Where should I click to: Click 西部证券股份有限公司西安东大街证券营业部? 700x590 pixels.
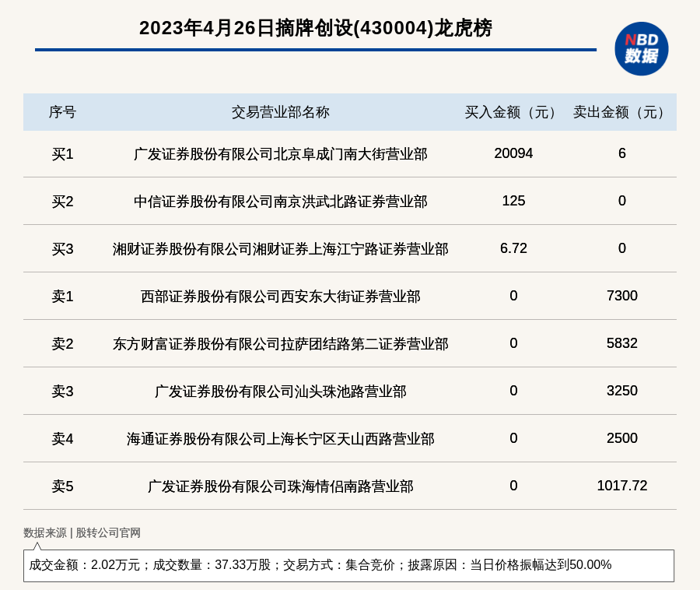tap(280, 296)
